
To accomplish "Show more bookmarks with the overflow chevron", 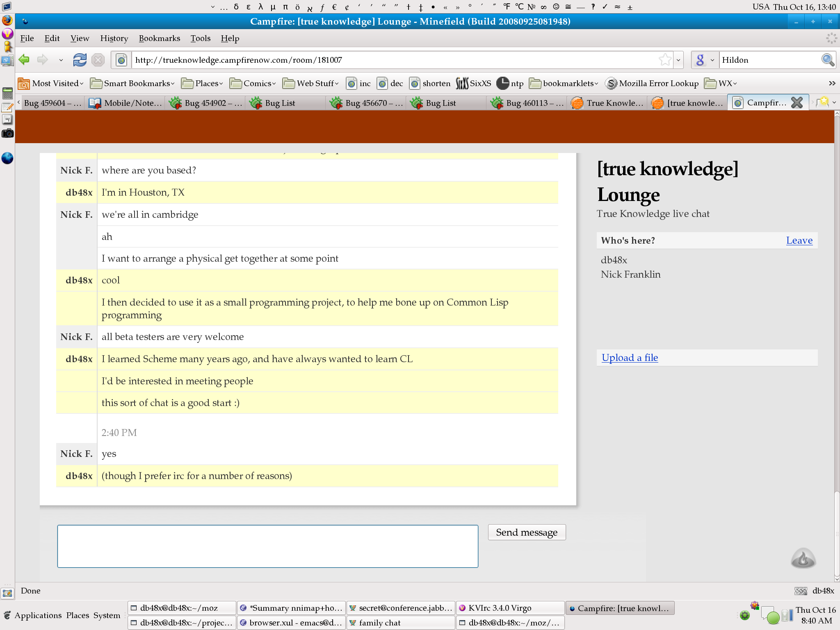I will pyautogui.click(x=832, y=83).
